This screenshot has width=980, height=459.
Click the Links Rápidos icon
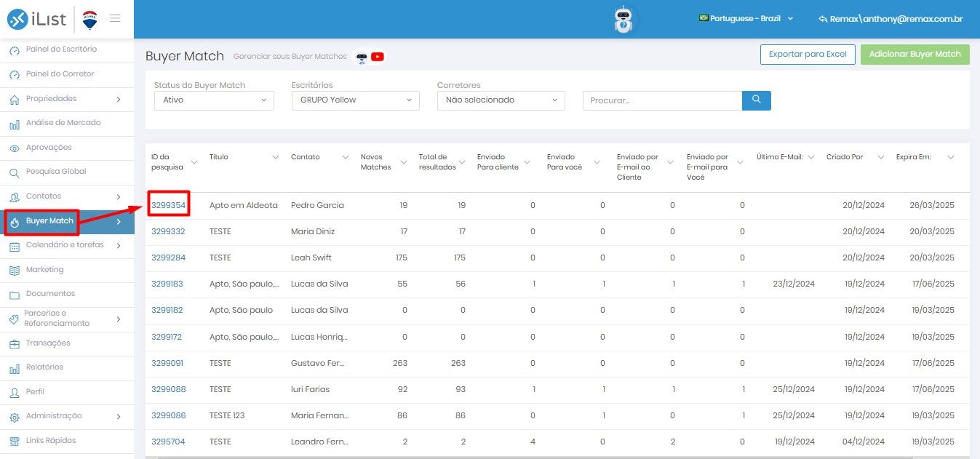(15, 442)
